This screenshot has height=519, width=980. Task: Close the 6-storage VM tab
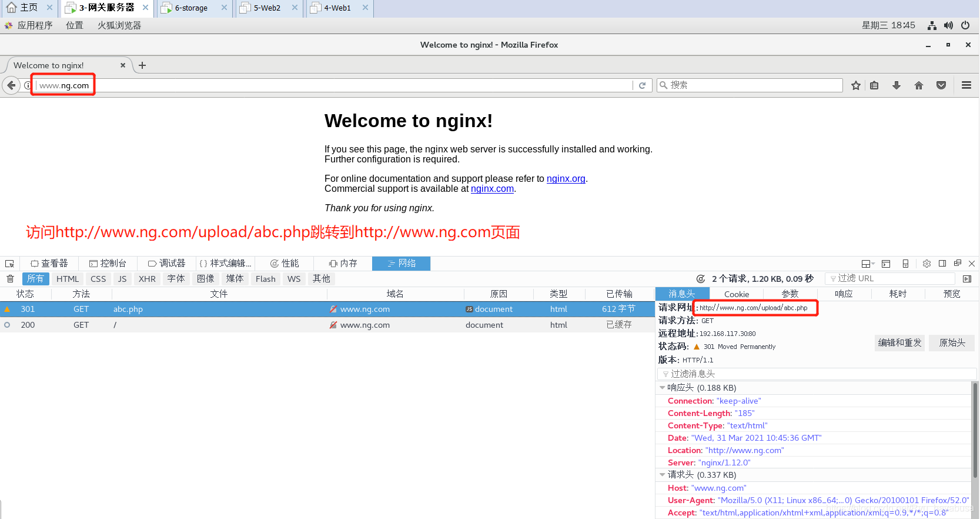pos(224,8)
